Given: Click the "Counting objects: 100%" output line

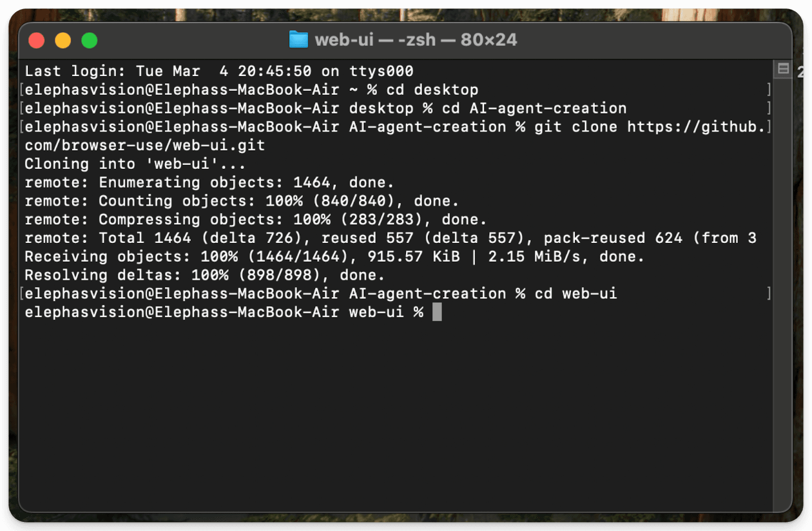Looking at the screenshot, I should [x=242, y=201].
